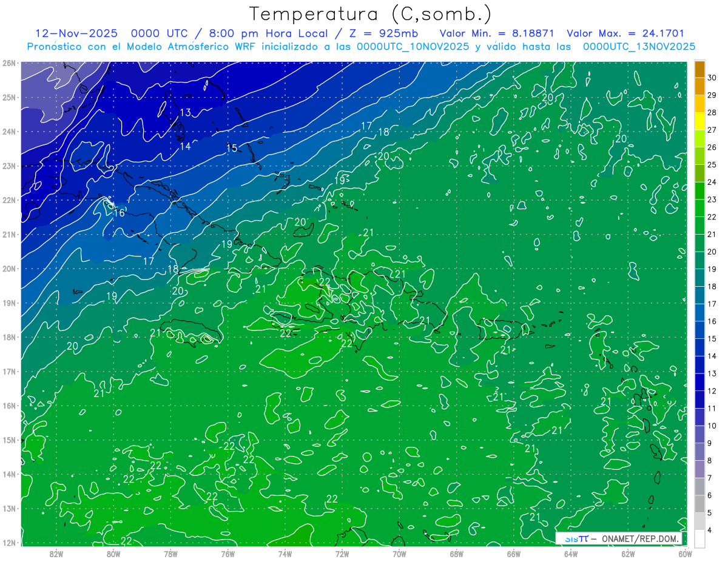The width and height of the screenshot is (728, 562).
Task: Click the "17" value on the color scale
Action: pos(712,304)
